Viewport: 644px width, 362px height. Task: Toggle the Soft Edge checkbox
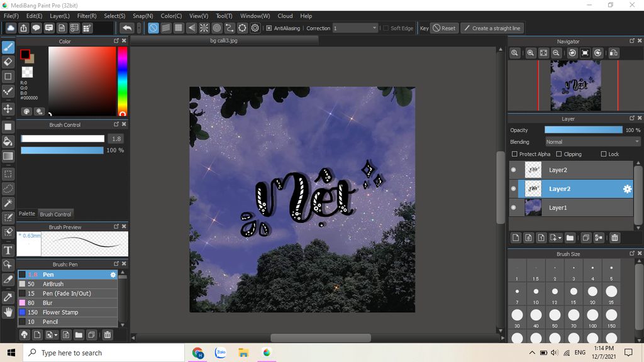pos(386,28)
